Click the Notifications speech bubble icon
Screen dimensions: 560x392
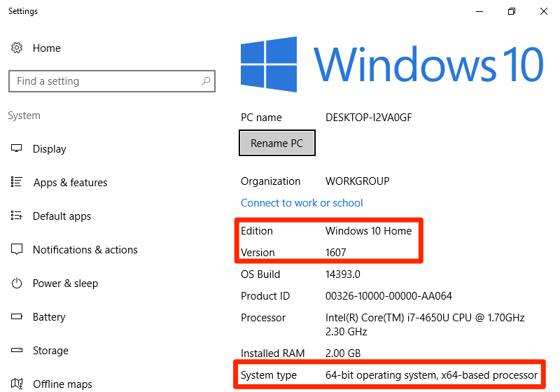(17, 249)
